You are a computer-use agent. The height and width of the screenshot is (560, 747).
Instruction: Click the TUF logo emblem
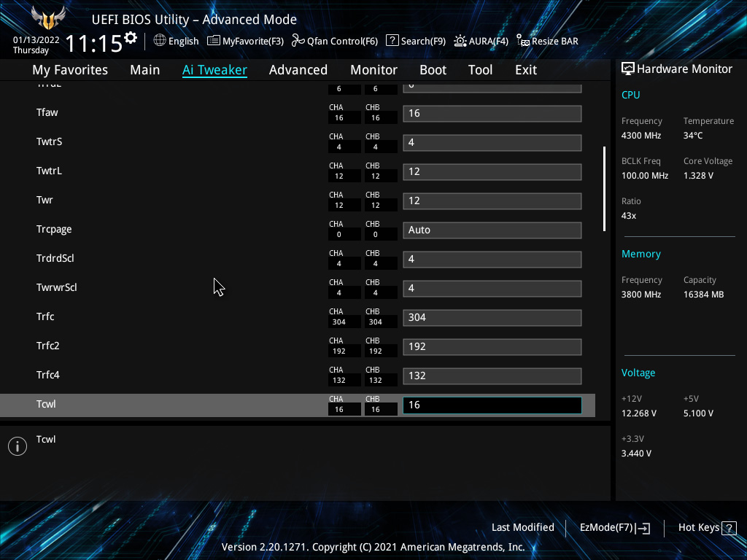[47, 18]
